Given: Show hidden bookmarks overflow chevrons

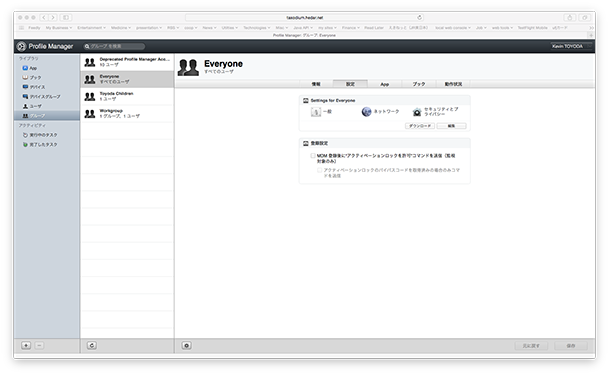Looking at the screenshot, I should (x=591, y=28).
